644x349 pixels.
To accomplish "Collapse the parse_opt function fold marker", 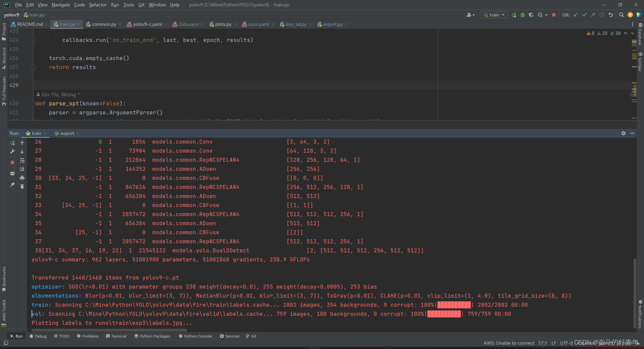I will click(33, 104).
